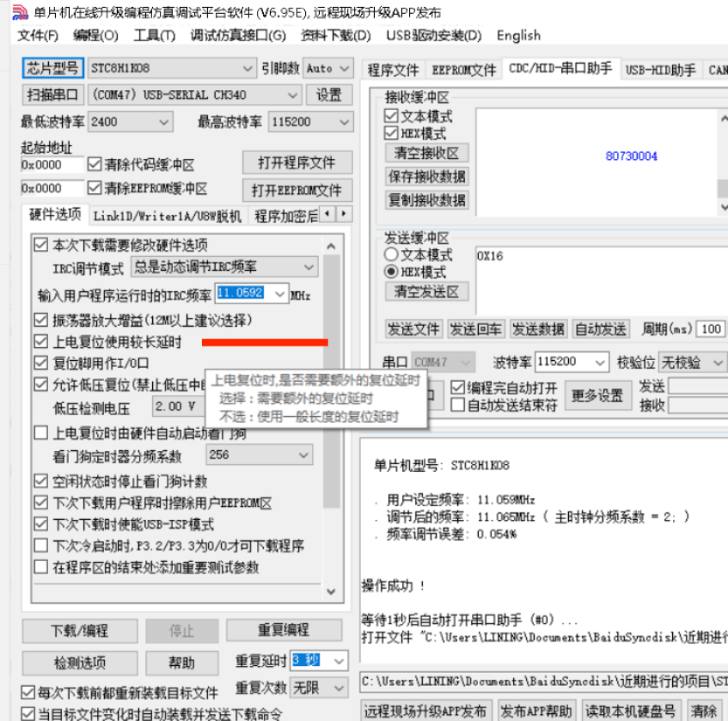
Task: Select the Link1D/Writer1A/U8W脱机 tab
Action: 168,217
